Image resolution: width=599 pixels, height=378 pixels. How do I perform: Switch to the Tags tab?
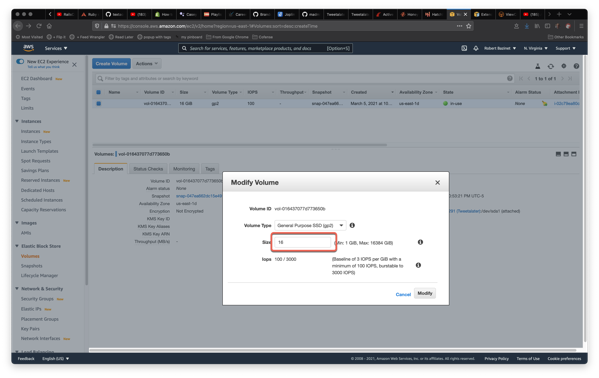coord(210,169)
